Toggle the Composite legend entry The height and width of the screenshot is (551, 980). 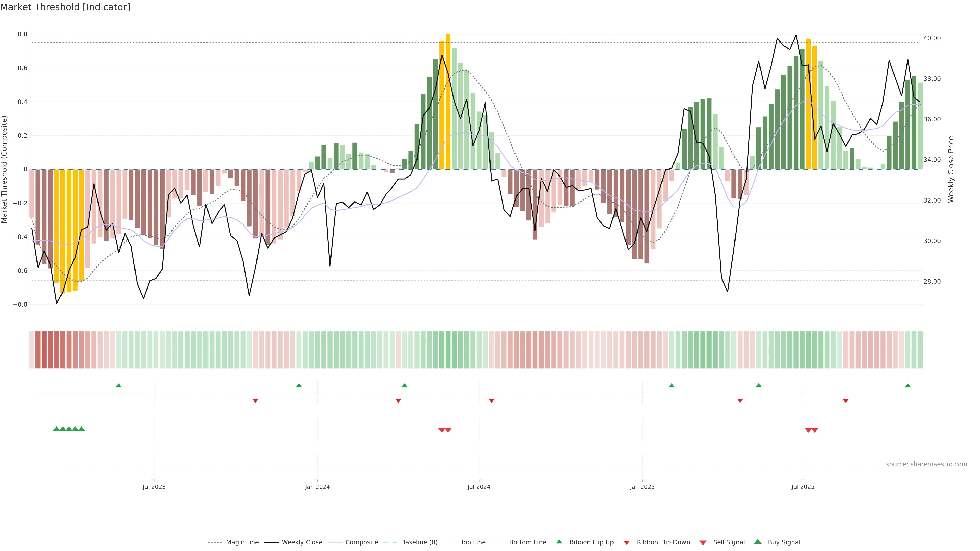(361, 542)
